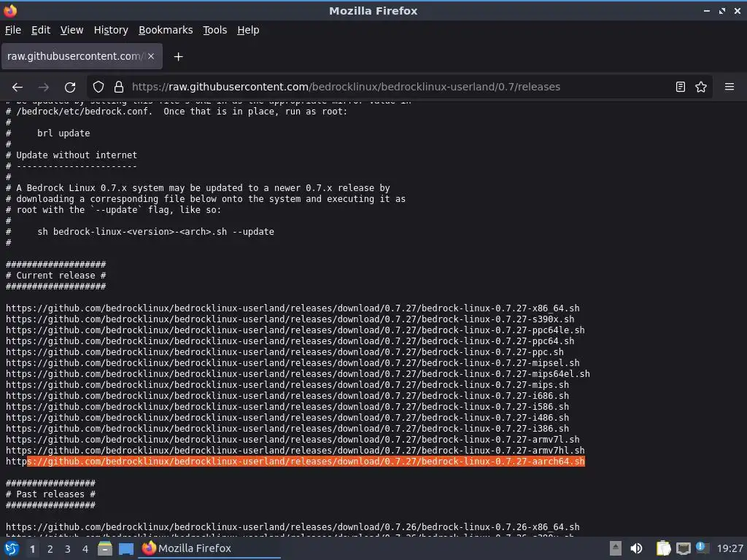Click the 0.7.27 ppc64le.sh URL line

pos(295,330)
